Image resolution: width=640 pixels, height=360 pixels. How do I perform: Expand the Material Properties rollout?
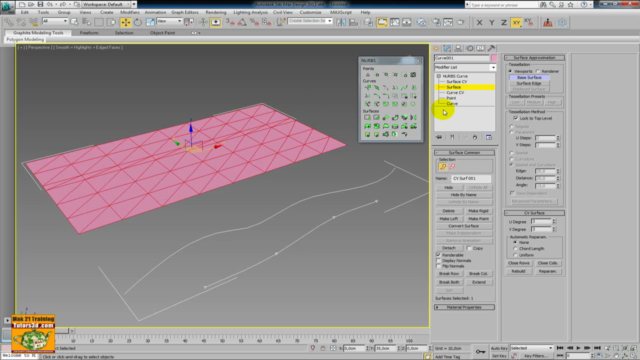pyautogui.click(x=464, y=307)
